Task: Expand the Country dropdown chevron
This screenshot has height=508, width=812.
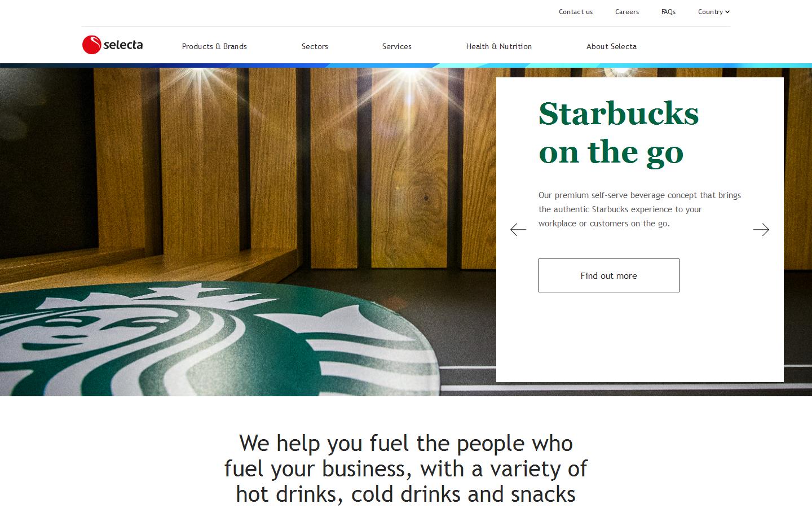Action: pyautogui.click(x=727, y=12)
